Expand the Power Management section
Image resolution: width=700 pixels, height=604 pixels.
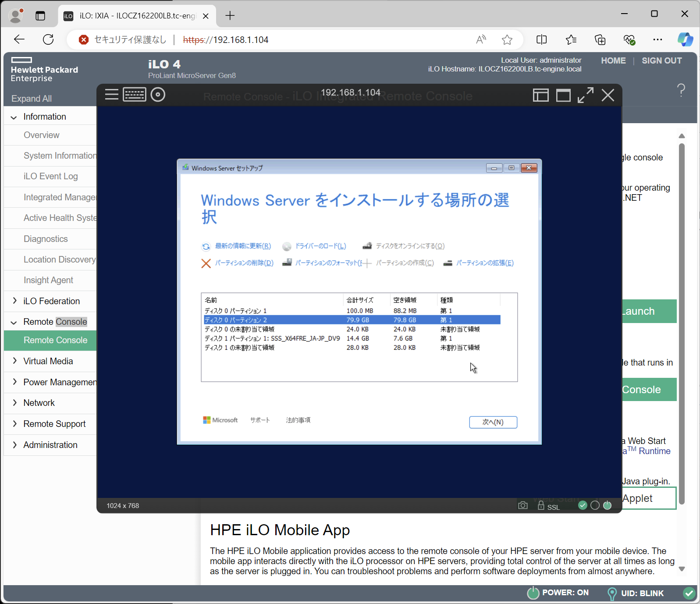[x=14, y=382]
